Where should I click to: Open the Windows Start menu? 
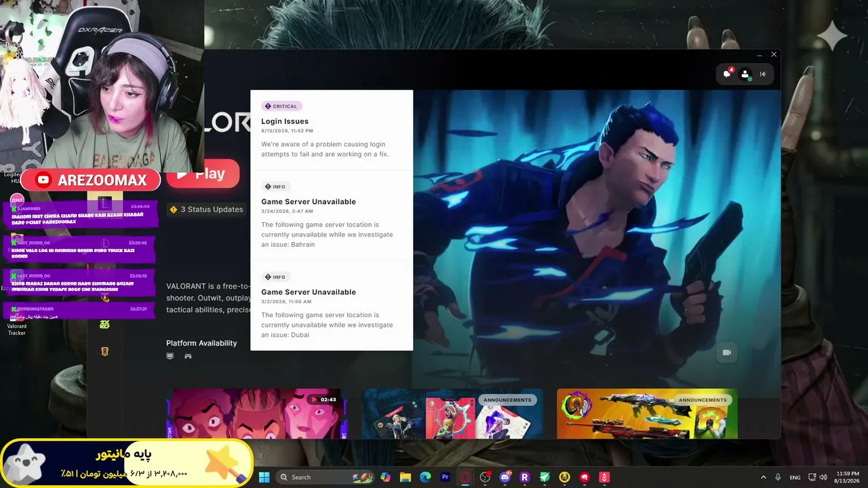(264, 477)
